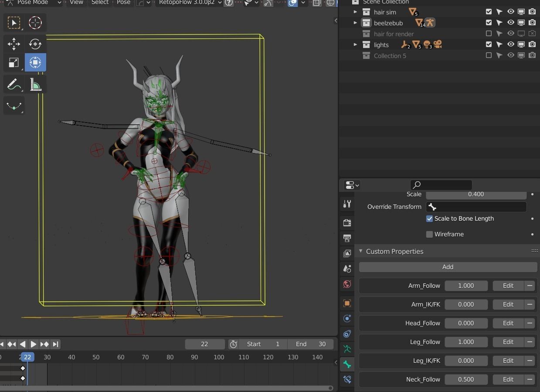Expand the hair sim collection
Viewport: 540px width, 392px height.
click(x=355, y=12)
